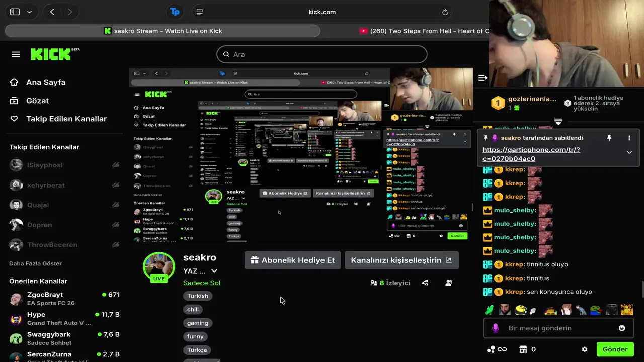The height and width of the screenshot is (362, 644).
Task: Open the Sadece Sohbet category link
Action: click(x=202, y=283)
